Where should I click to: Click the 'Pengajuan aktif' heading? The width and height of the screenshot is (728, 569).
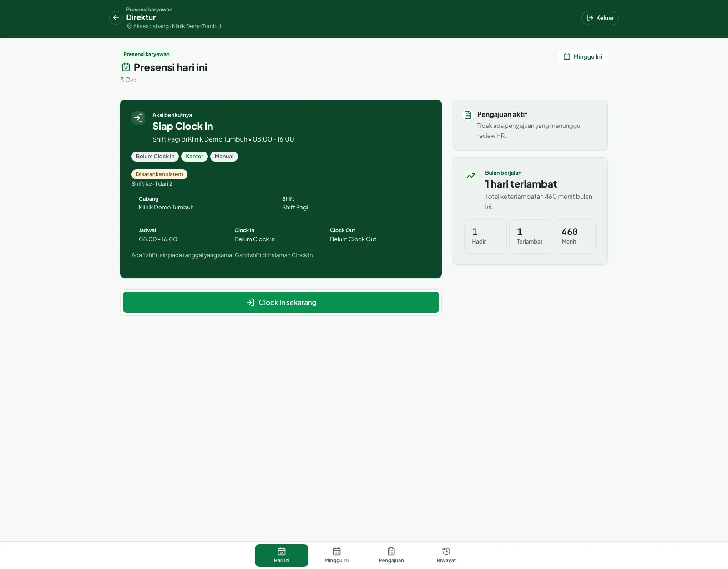502,115
